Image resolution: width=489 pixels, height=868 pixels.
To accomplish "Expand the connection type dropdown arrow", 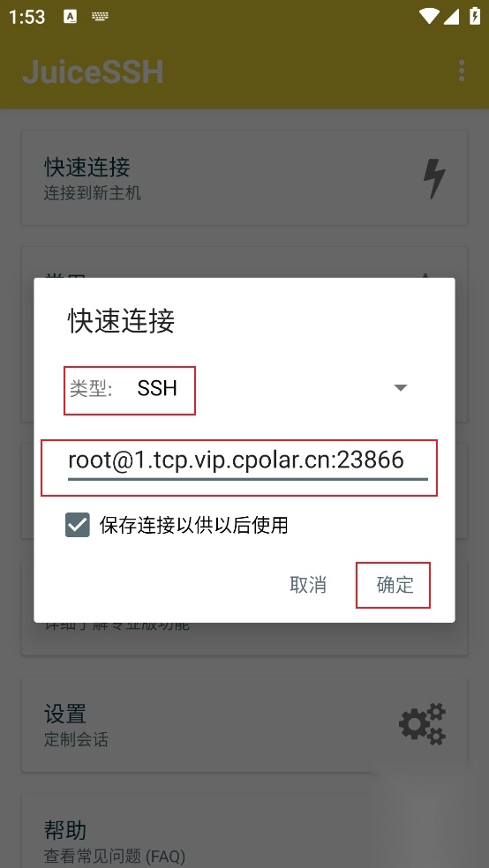I will tap(401, 388).
